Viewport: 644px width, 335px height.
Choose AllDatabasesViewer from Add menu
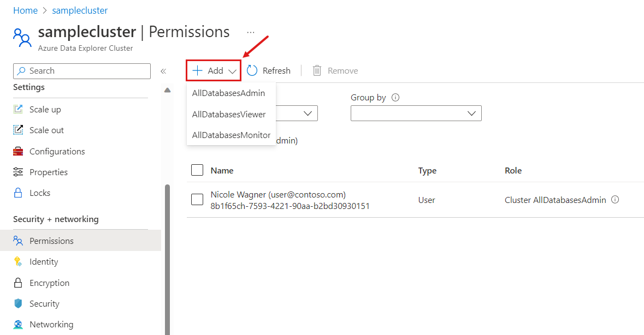tap(229, 115)
